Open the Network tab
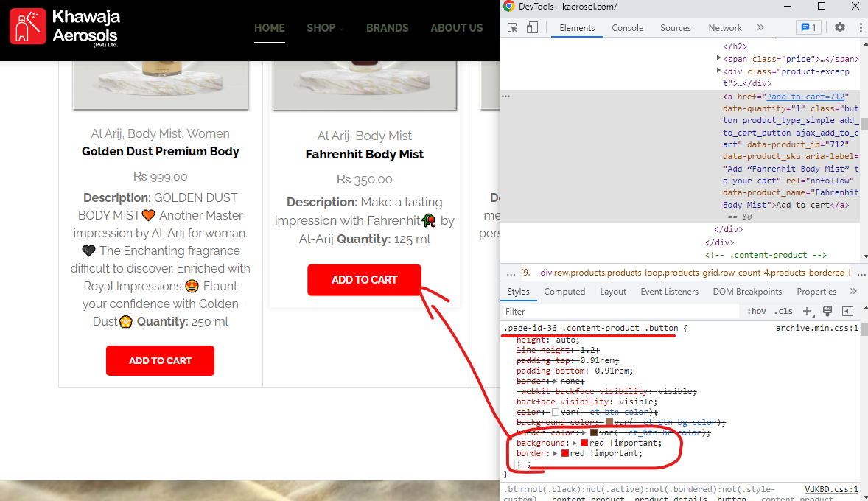This screenshot has width=868, height=501. tap(724, 28)
